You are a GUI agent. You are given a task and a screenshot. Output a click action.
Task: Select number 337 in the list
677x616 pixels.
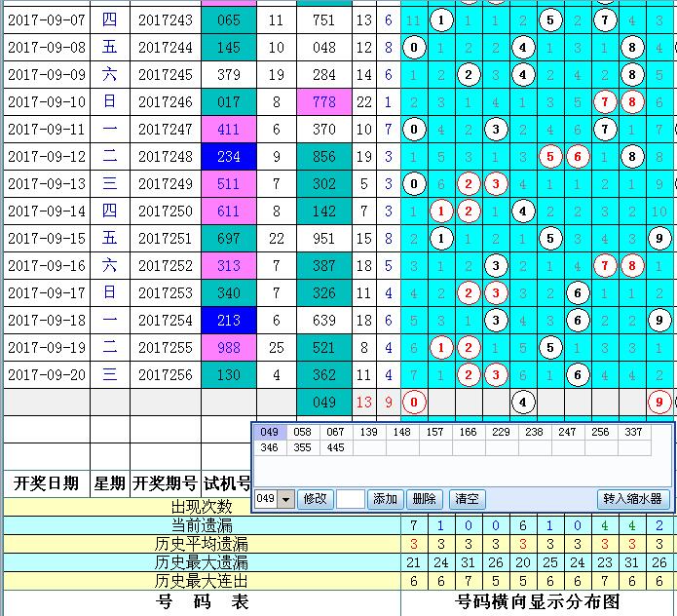click(x=634, y=432)
